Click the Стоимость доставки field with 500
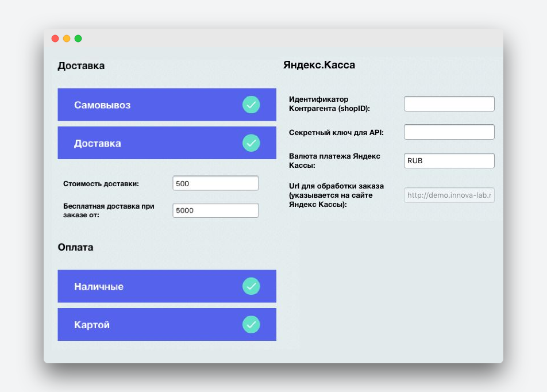The height and width of the screenshot is (392, 547). [x=215, y=183]
